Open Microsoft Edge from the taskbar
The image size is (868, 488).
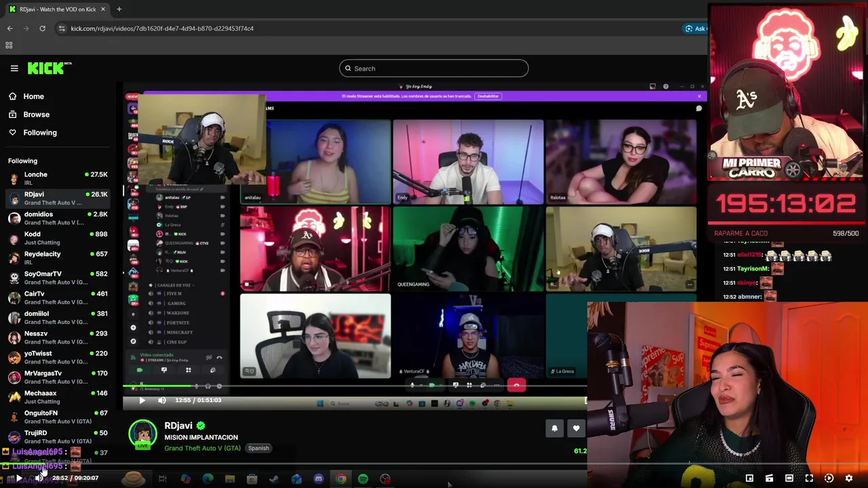click(208, 479)
